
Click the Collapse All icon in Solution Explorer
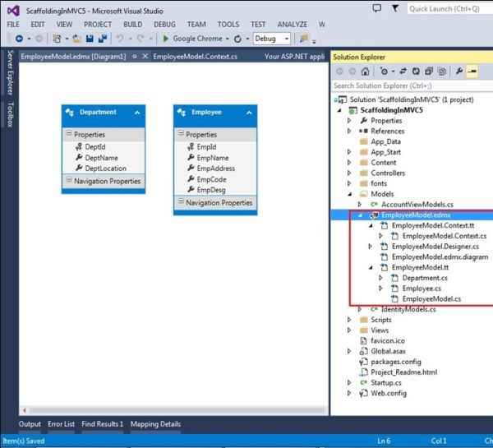(x=429, y=72)
